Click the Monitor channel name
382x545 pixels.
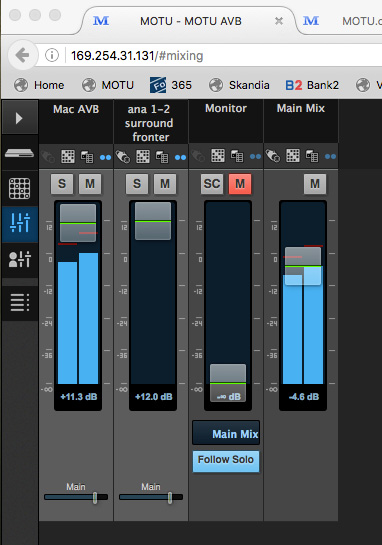[226, 108]
